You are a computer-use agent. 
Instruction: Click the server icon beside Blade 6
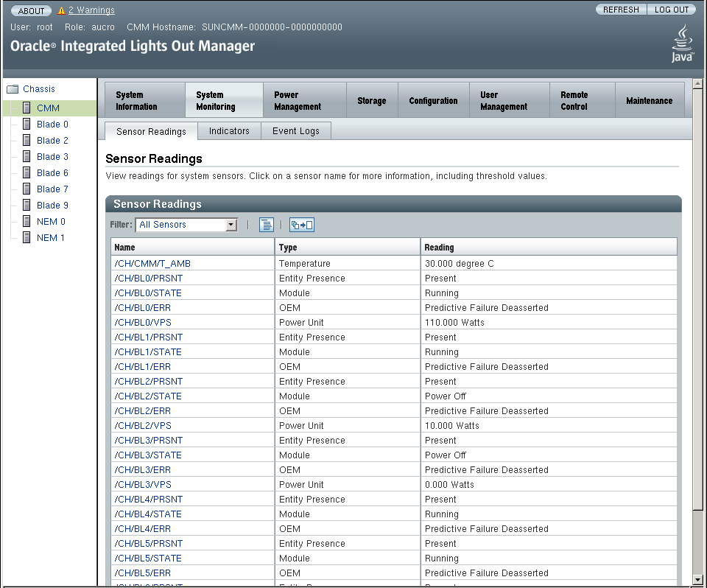[27, 173]
